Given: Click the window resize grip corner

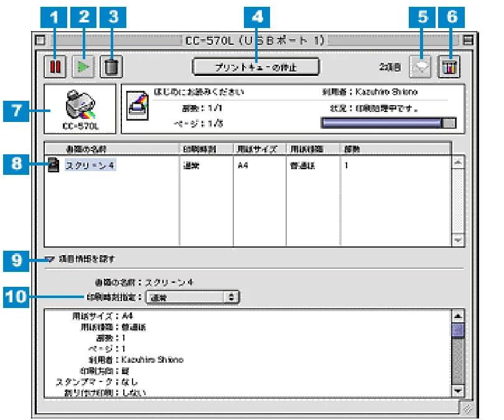Looking at the screenshot, I should (x=468, y=409).
